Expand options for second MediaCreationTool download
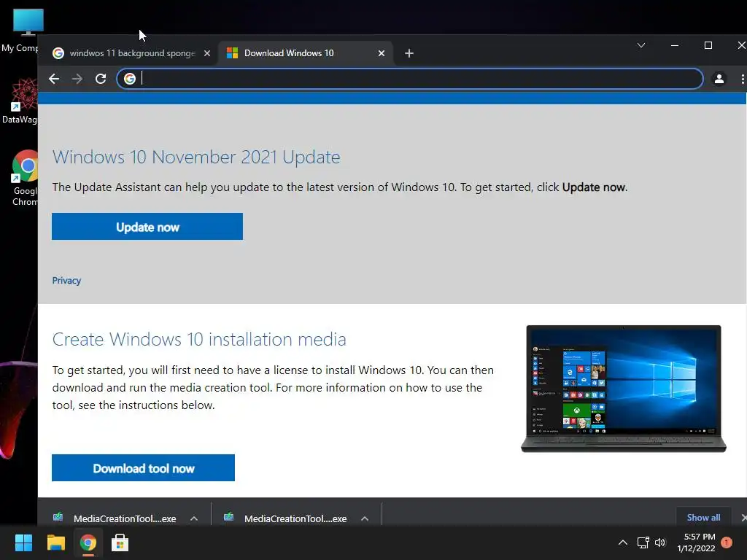Viewport: 747px width, 560px height. (x=365, y=518)
